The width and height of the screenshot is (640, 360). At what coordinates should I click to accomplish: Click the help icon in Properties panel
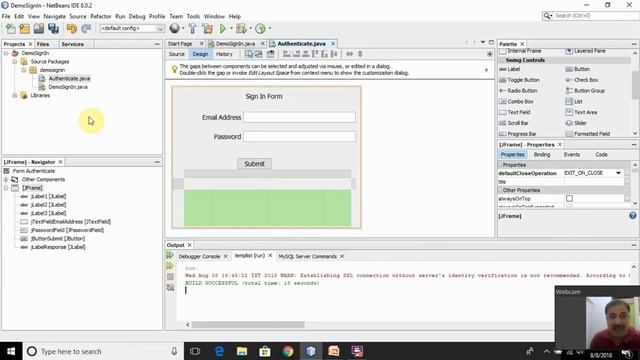tap(632, 216)
